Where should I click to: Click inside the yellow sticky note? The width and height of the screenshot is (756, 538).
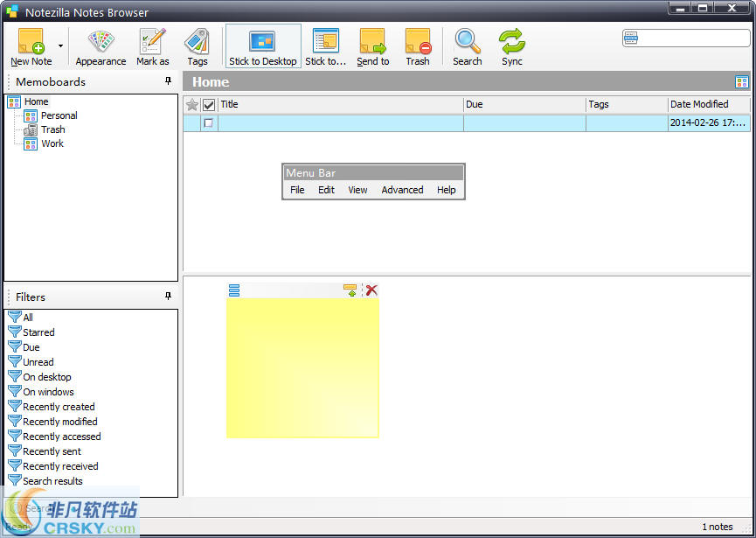pos(302,367)
